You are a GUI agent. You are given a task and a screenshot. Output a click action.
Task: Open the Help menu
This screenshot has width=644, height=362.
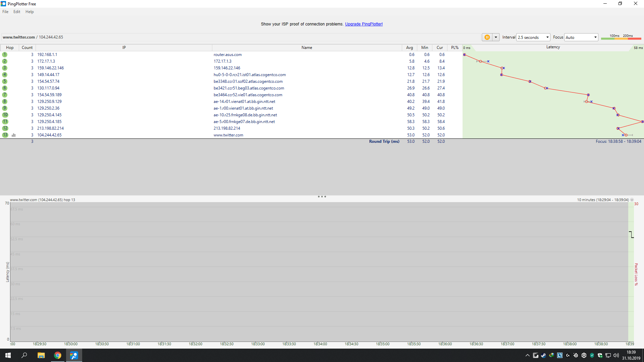[30, 12]
